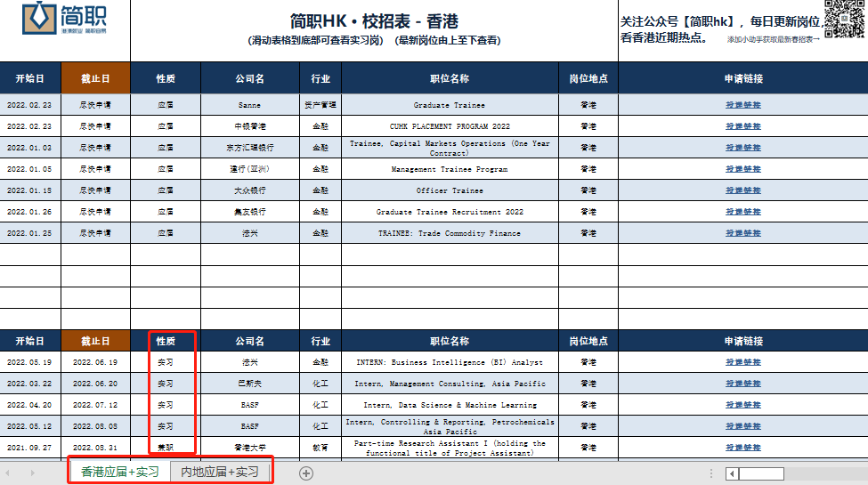Open the 投递链接 link for TRAINEE: Trade Commodity Finance
This screenshot has width=868, height=485.
pos(742,233)
